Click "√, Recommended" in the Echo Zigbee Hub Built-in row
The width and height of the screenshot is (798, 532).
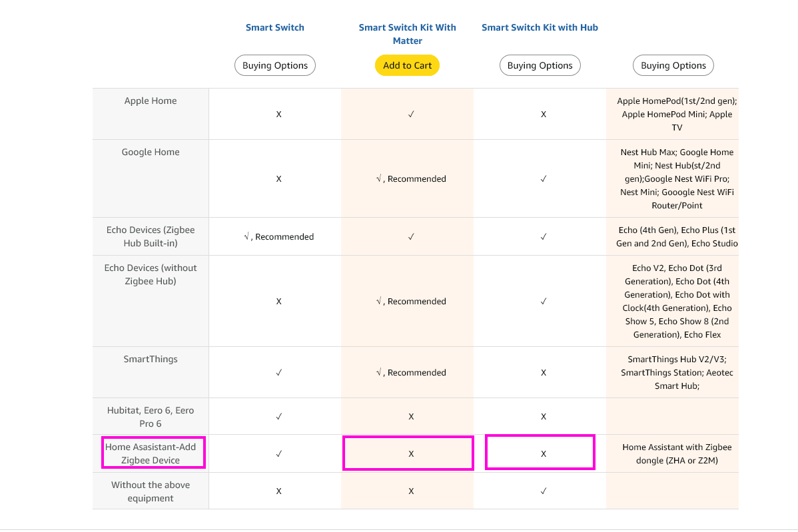tap(278, 236)
